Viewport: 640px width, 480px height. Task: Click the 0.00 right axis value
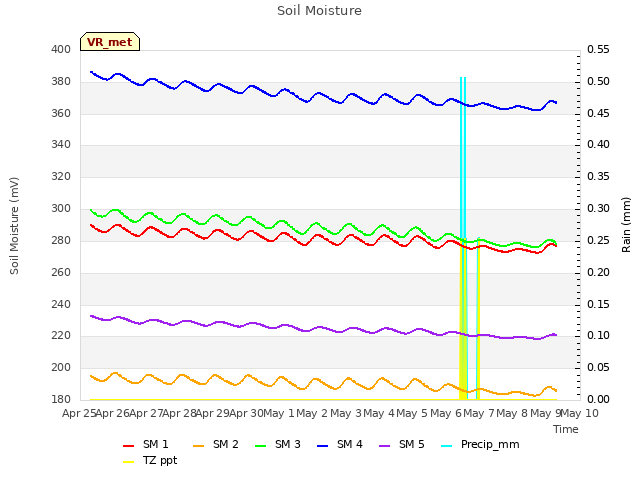click(598, 399)
